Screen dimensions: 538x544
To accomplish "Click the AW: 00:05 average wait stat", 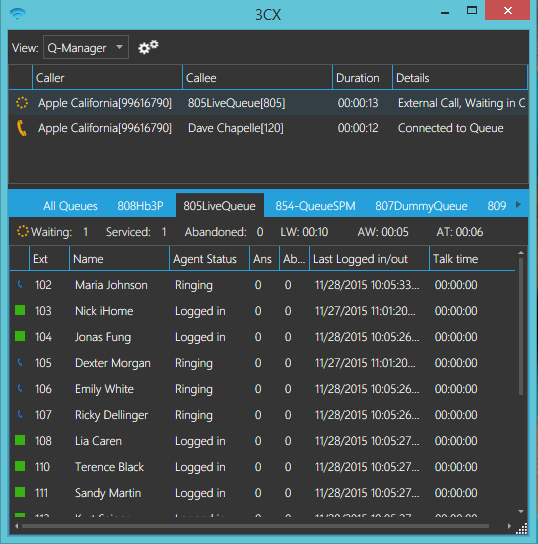I will 383,232.
